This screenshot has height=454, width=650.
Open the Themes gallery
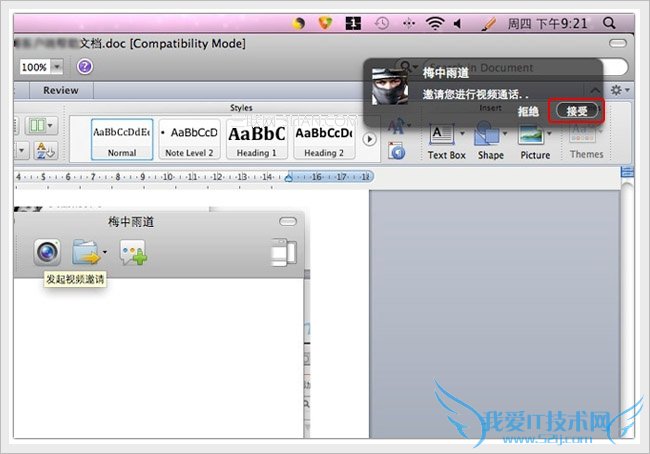[x=586, y=141]
